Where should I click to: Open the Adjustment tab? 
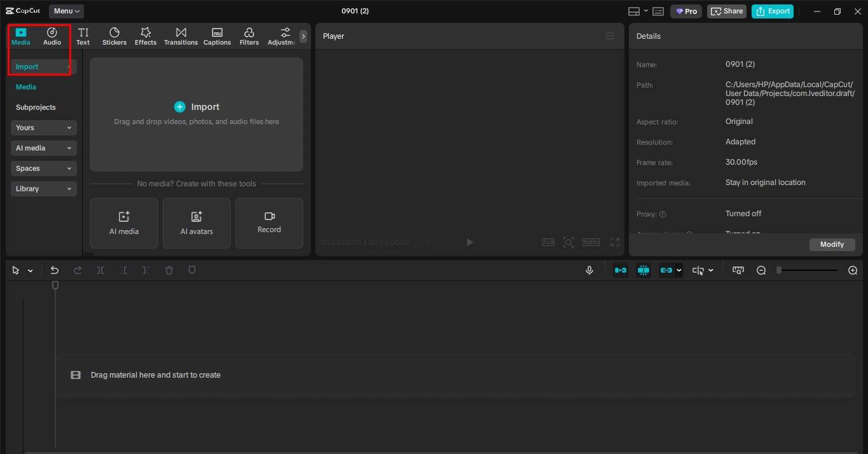click(282, 36)
